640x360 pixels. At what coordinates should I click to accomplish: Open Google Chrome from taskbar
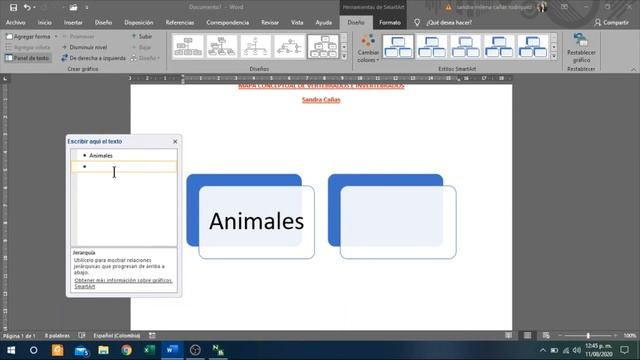tap(127, 350)
